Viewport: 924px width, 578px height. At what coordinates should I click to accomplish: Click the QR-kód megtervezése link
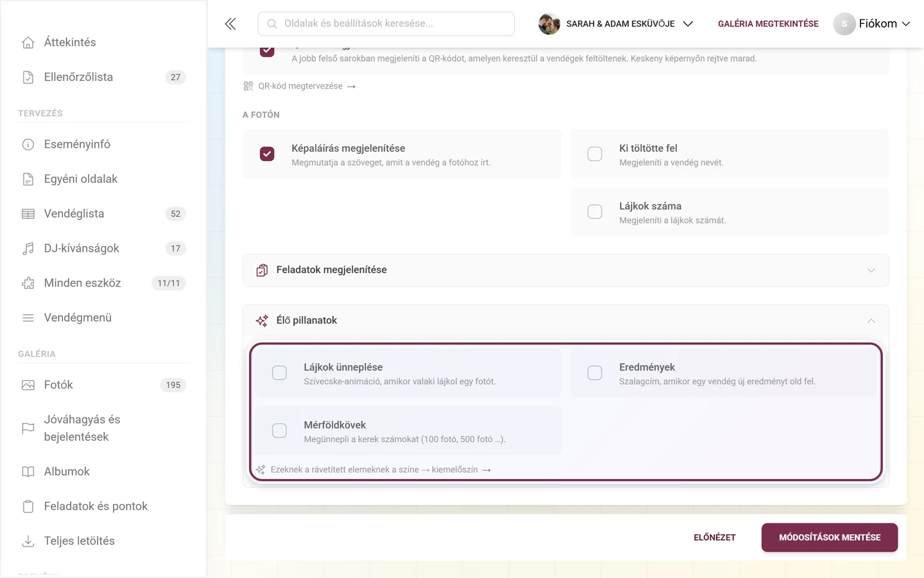300,86
